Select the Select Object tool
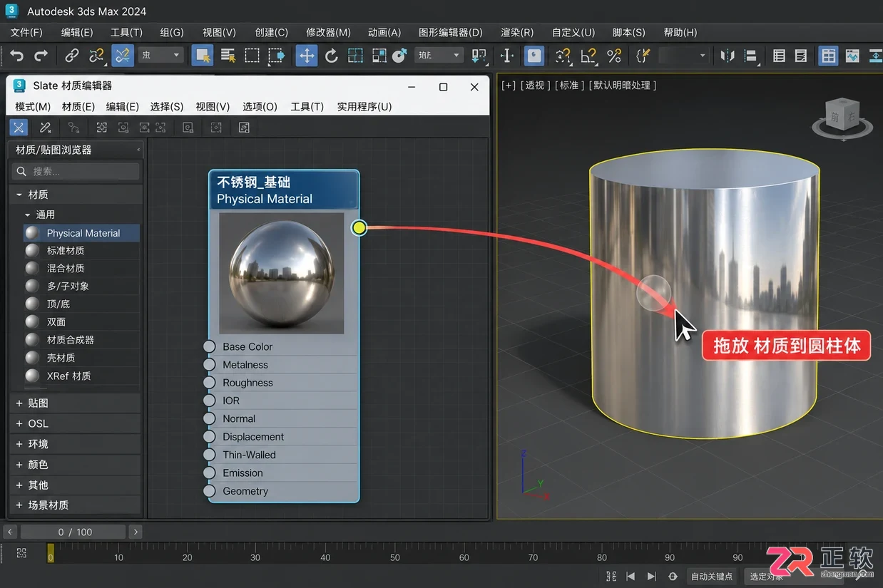Screen dimensions: 883x588 coord(203,55)
